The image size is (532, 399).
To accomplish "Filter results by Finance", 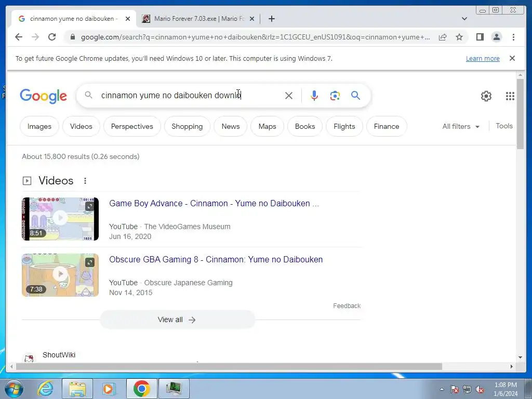I will click(387, 126).
